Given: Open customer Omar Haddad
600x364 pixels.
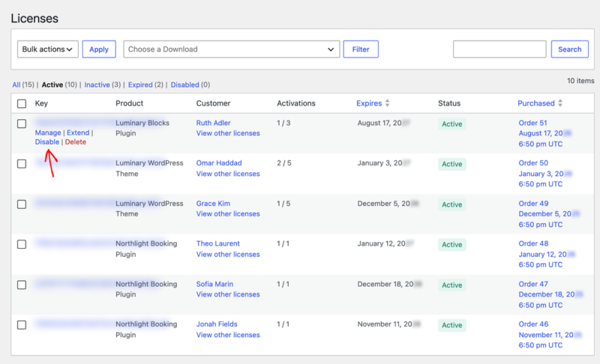Looking at the screenshot, I should 219,163.
